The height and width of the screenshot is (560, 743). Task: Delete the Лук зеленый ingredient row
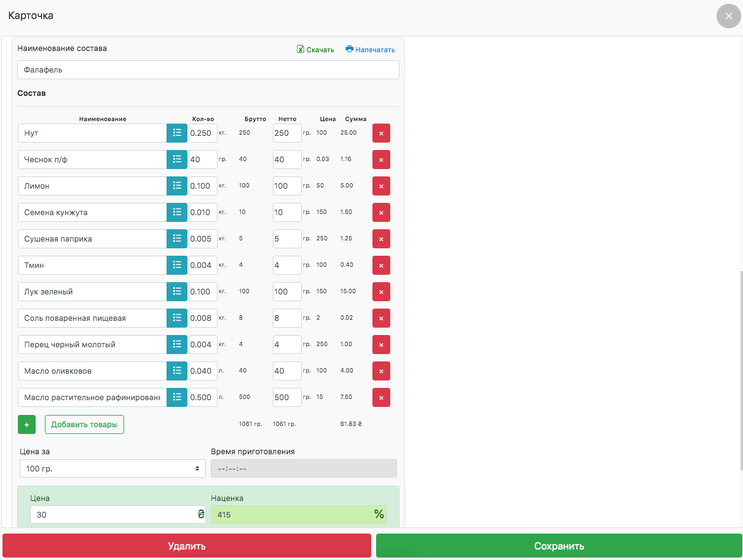click(381, 292)
